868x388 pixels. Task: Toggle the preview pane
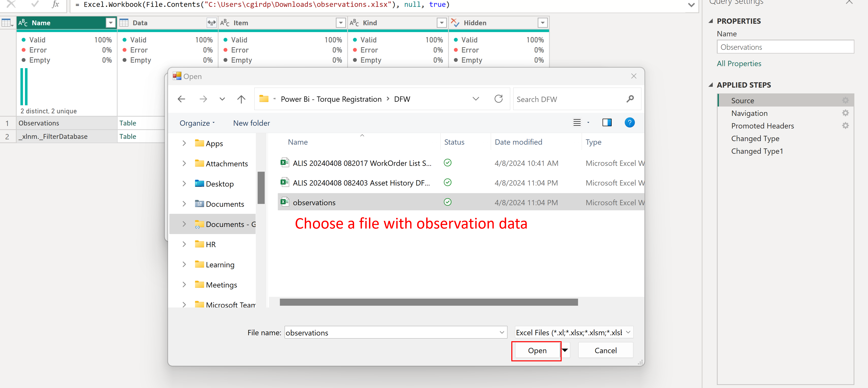[x=607, y=122]
